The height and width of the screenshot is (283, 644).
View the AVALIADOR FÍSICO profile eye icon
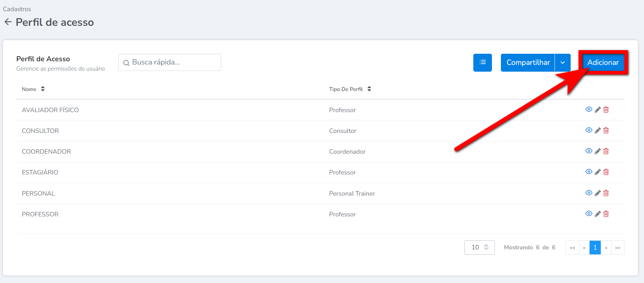click(589, 109)
